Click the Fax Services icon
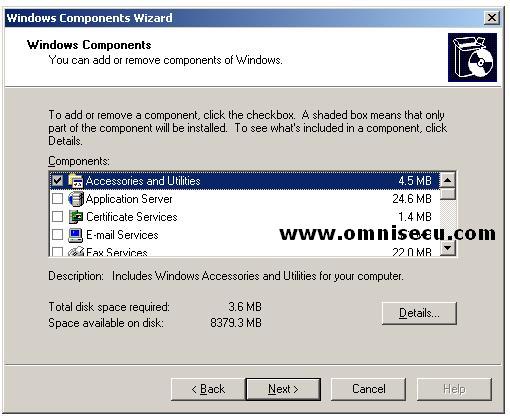The height and width of the screenshot is (417, 510). click(x=75, y=251)
